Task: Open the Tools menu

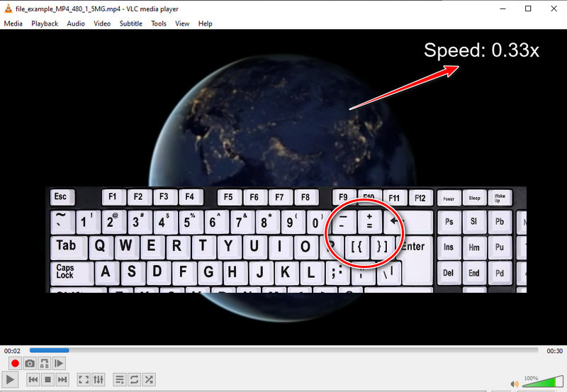Action: click(x=159, y=23)
